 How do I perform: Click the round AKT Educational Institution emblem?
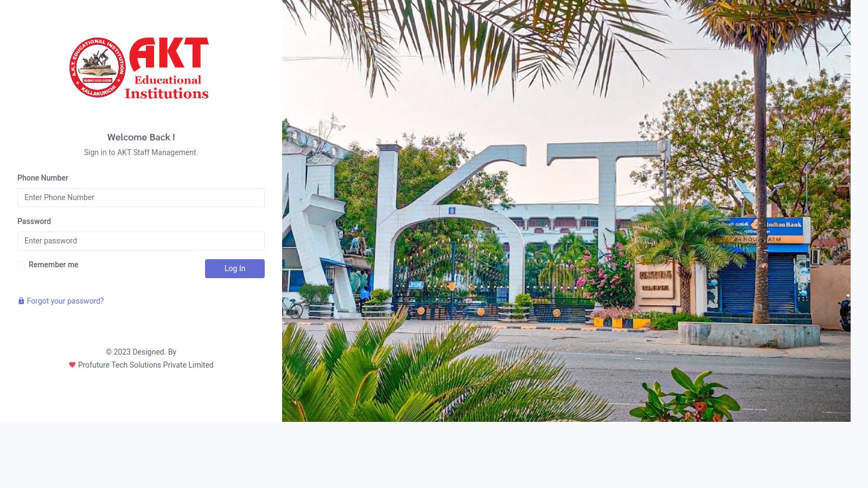98,68
